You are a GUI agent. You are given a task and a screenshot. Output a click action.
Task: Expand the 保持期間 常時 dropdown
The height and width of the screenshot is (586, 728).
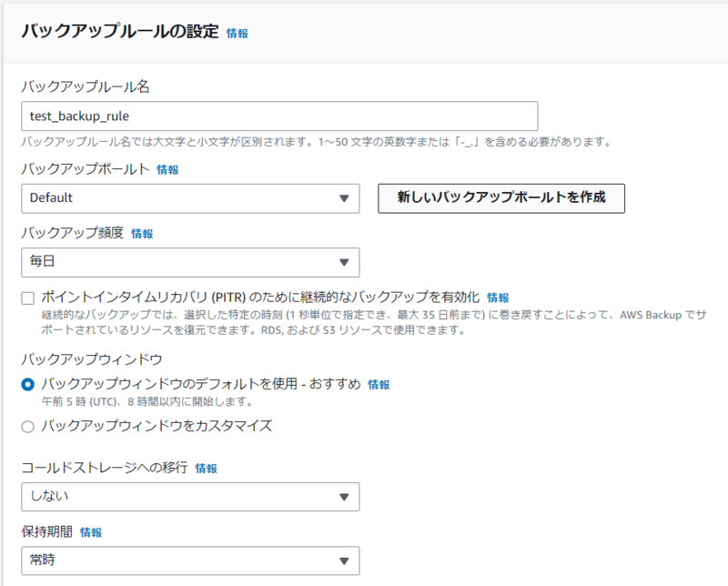click(x=190, y=561)
